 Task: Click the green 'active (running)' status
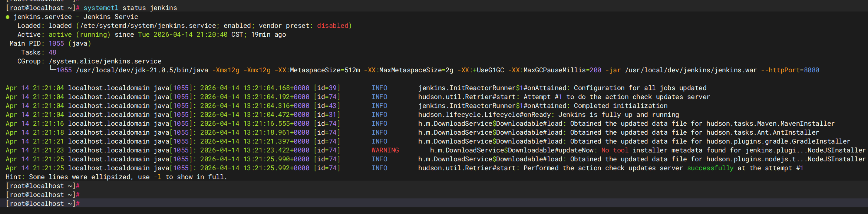79,34
